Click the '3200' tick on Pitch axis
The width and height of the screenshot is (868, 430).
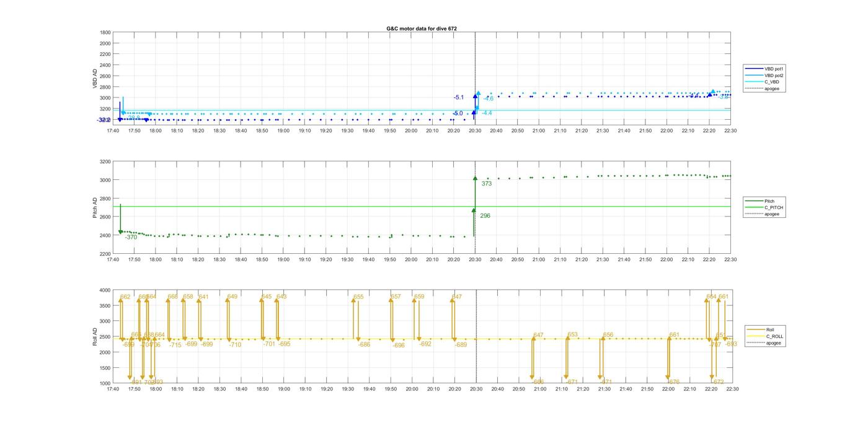[105, 161]
